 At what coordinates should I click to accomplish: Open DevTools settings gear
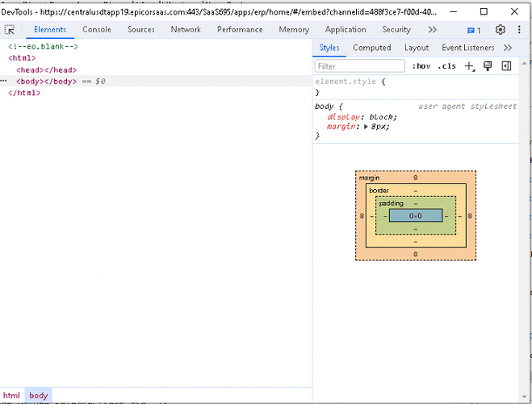[x=501, y=30]
